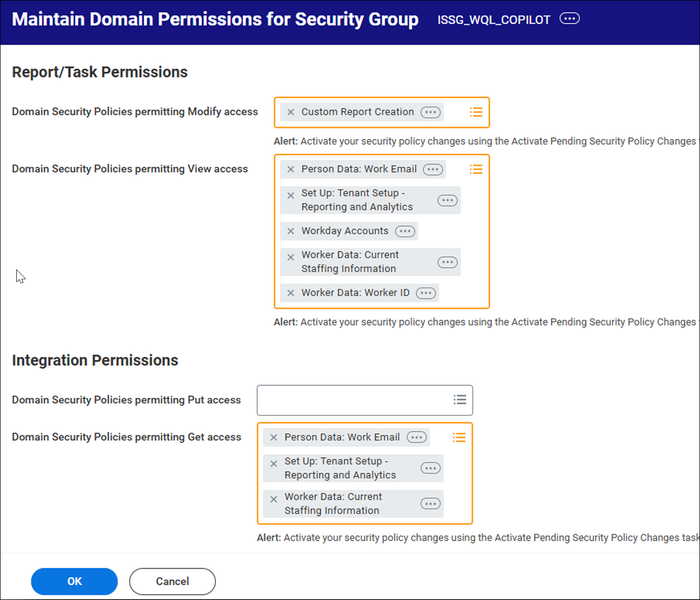Select the Custom Report Creation chip text
The image size is (700, 600).
click(358, 112)
